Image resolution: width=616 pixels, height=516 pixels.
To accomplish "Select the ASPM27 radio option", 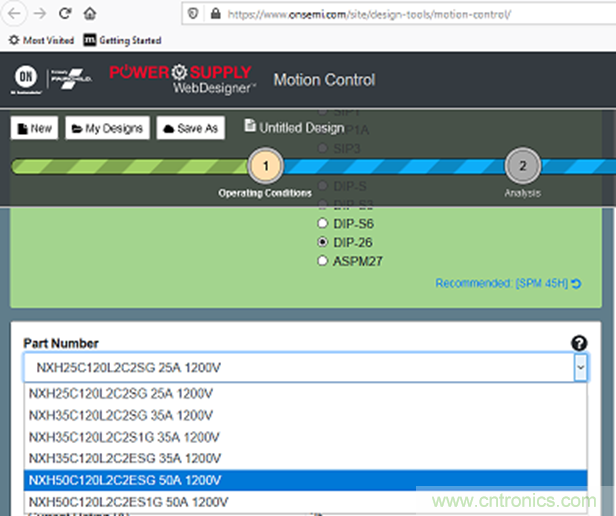I will tap(323, 261).
